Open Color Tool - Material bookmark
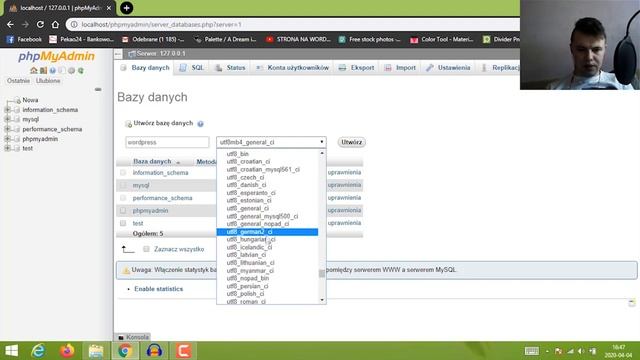This screenshot has width=640, height=360. [442, 40]
